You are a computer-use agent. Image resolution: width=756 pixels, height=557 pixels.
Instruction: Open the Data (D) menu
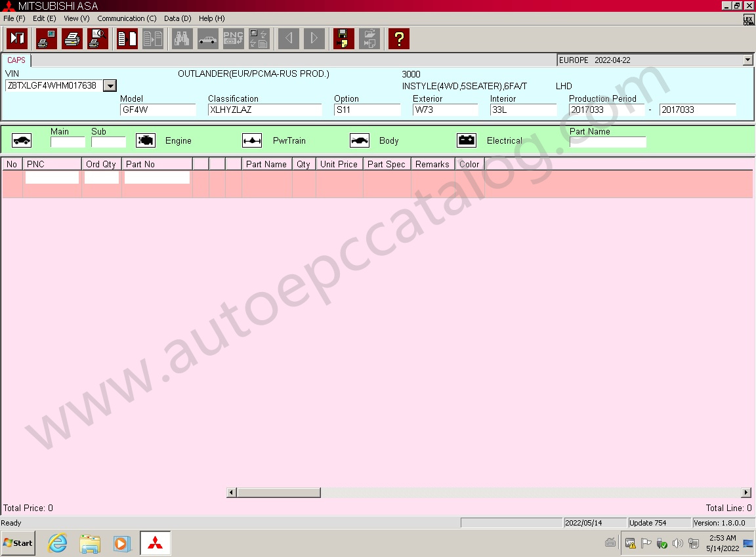[x=177, y=18]
